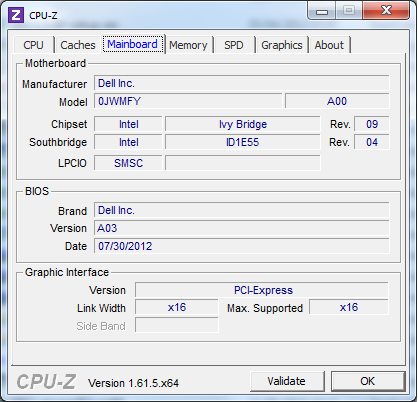The image size is (418, 402).
Task: Go to the Memory tab
Action: [x=188, y=45]
